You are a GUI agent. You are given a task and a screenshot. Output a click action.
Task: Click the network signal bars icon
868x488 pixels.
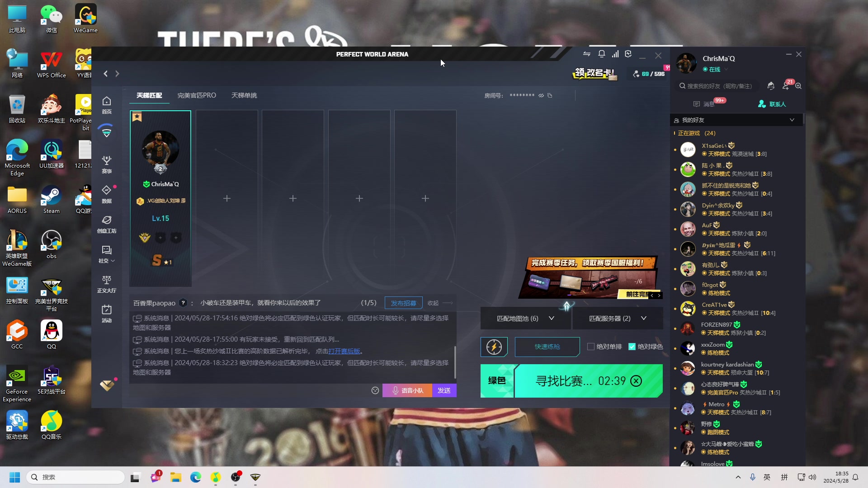pos(615,54)
